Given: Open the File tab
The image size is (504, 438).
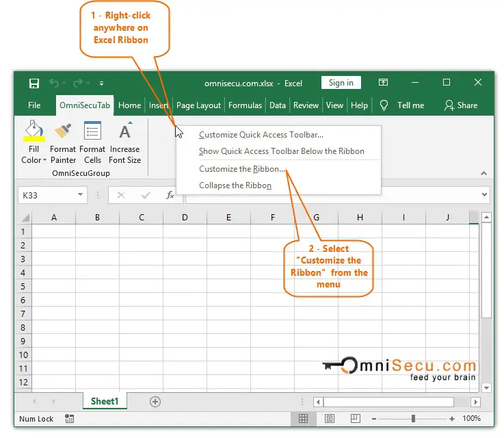Looking at the screenshot, I should tap(34, 105).
